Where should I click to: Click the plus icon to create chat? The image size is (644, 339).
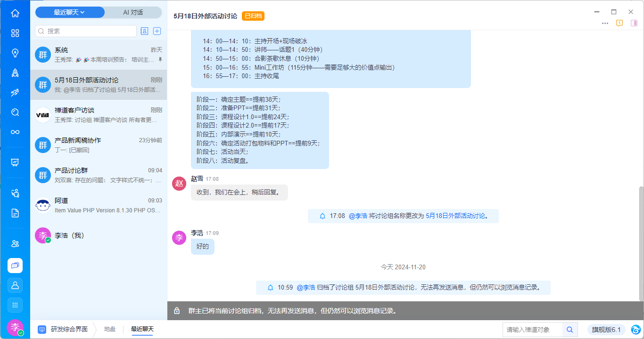pos(157,31)
